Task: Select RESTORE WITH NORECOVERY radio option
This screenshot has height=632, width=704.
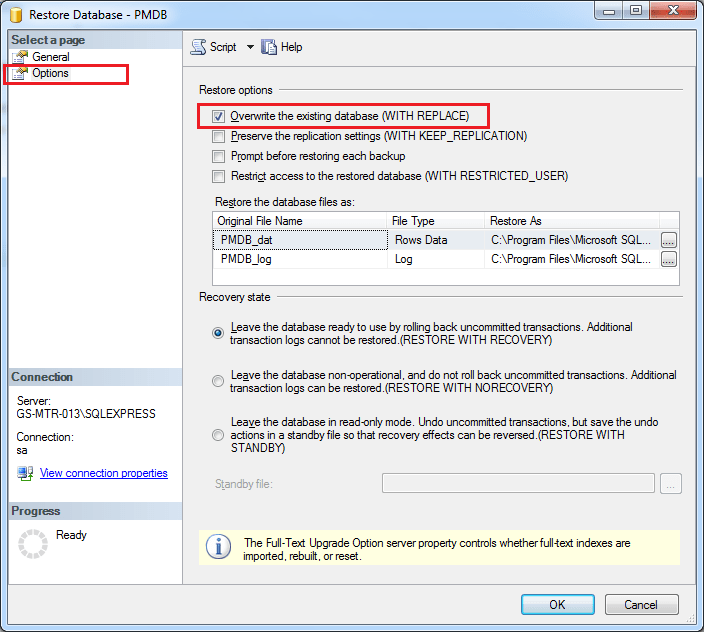Action: [218, 381]
